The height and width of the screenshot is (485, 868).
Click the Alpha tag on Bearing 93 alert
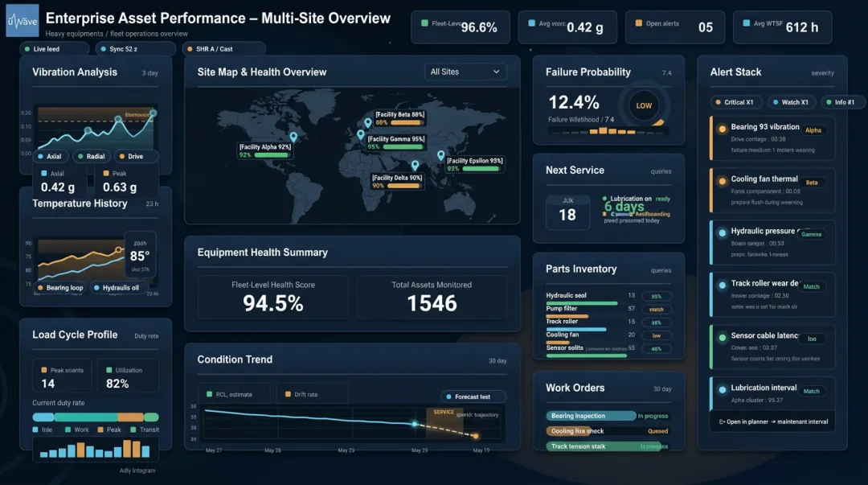click(813, 130)
